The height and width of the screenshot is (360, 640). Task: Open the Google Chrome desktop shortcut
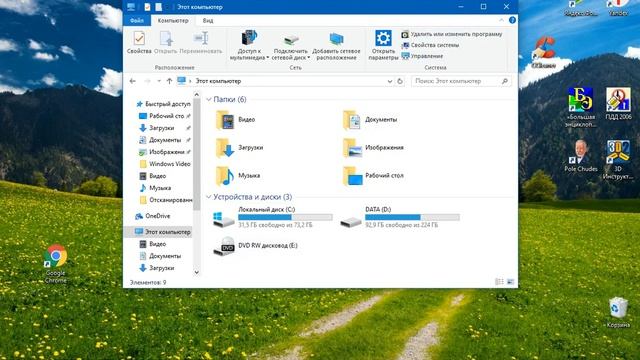(x=56, y=264)
